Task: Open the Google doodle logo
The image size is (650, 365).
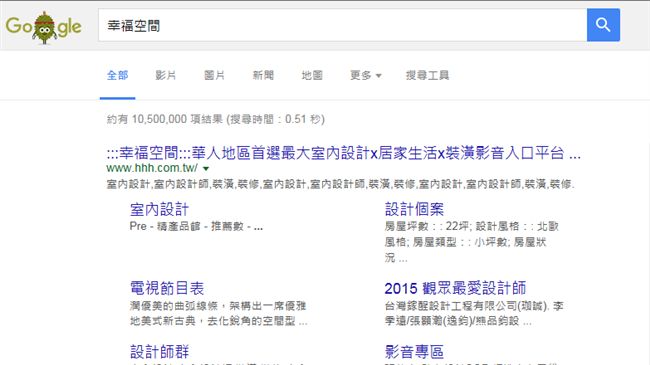Action: point(44,27)
